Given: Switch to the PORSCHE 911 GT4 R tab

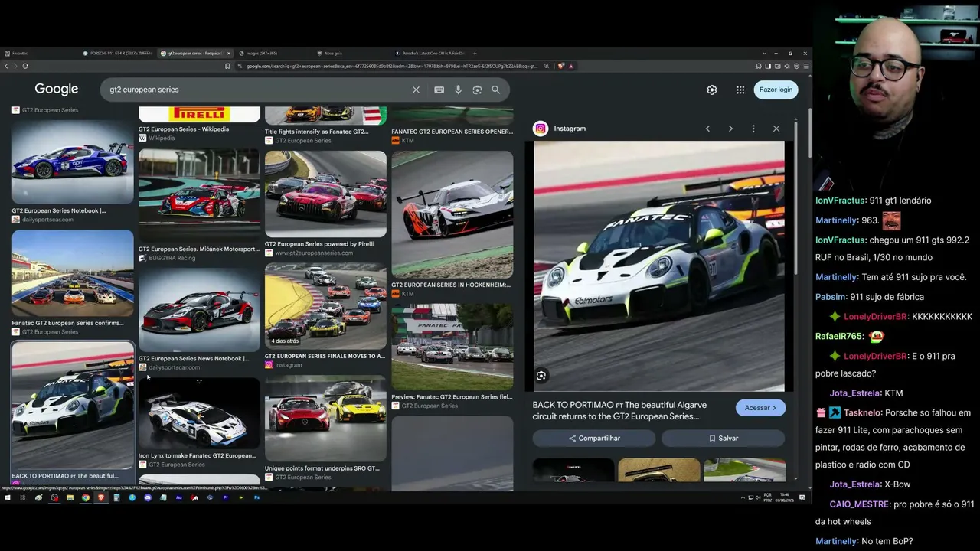Looking at the screenshot, I should tap(118, 54).
